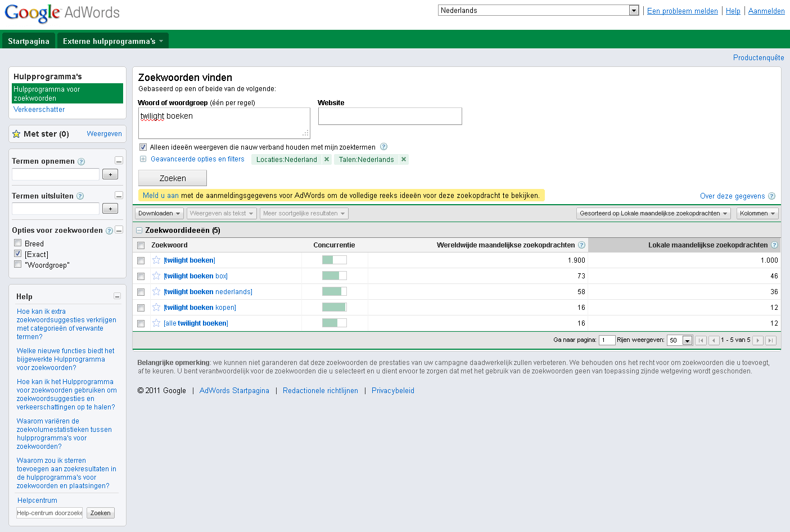Check the [twilight boeken nederlands] row checkbox
This screenshot has height=532, width=790.
(x=141, y=292)
